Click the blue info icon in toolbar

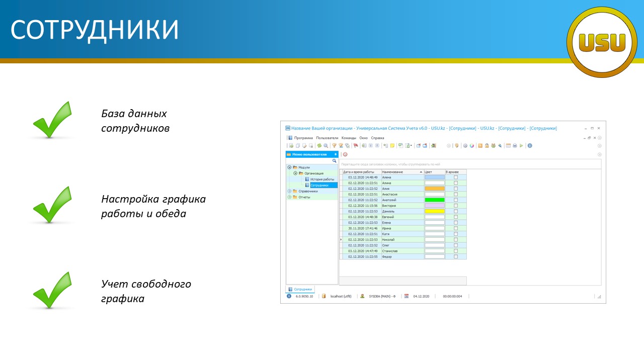tap(530, 146)
